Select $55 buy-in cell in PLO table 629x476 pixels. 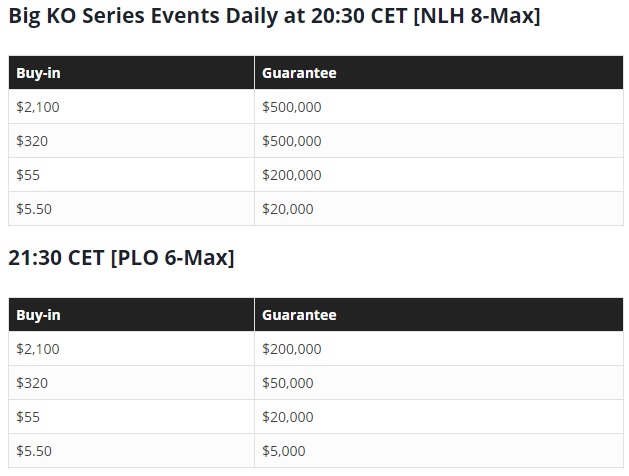point(28,417)
